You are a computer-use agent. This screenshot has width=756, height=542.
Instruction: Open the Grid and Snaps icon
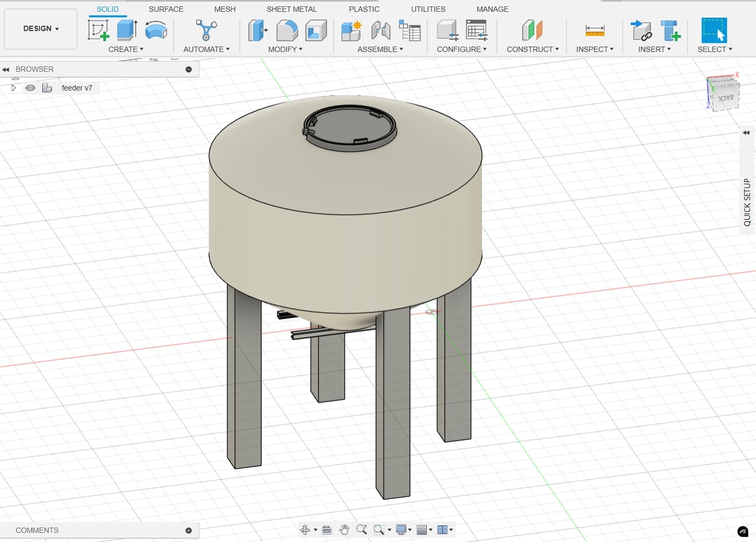422,530
